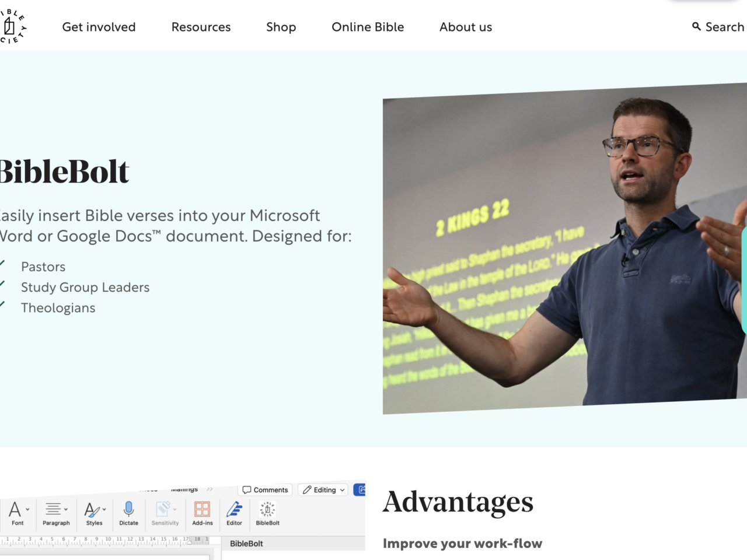This screenshot has width=747, height=560.
Task: Click the Add-ins grid icon
Action: (203, 509)
